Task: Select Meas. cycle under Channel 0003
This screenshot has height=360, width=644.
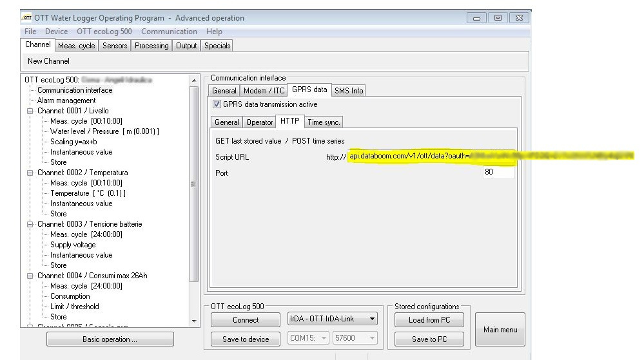Action: (86, 234)
